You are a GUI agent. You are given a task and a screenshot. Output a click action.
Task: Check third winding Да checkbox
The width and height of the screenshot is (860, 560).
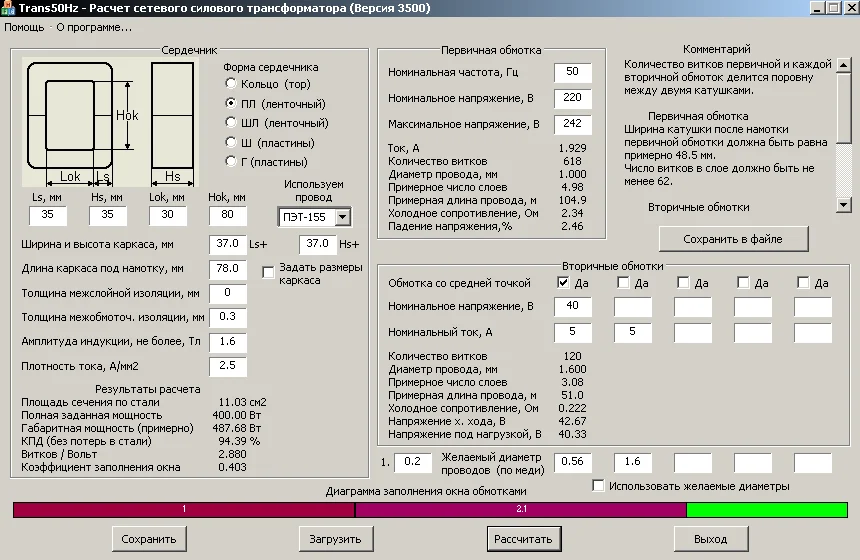tap(683, 282)
